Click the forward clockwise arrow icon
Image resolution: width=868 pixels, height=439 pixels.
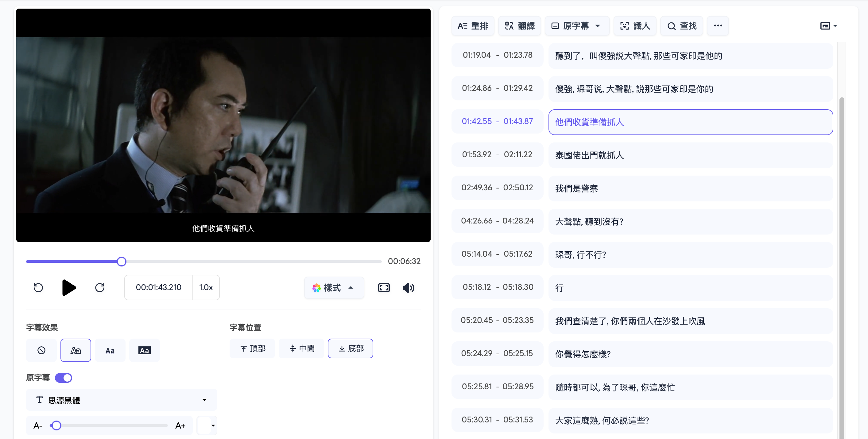click(100, 287)
